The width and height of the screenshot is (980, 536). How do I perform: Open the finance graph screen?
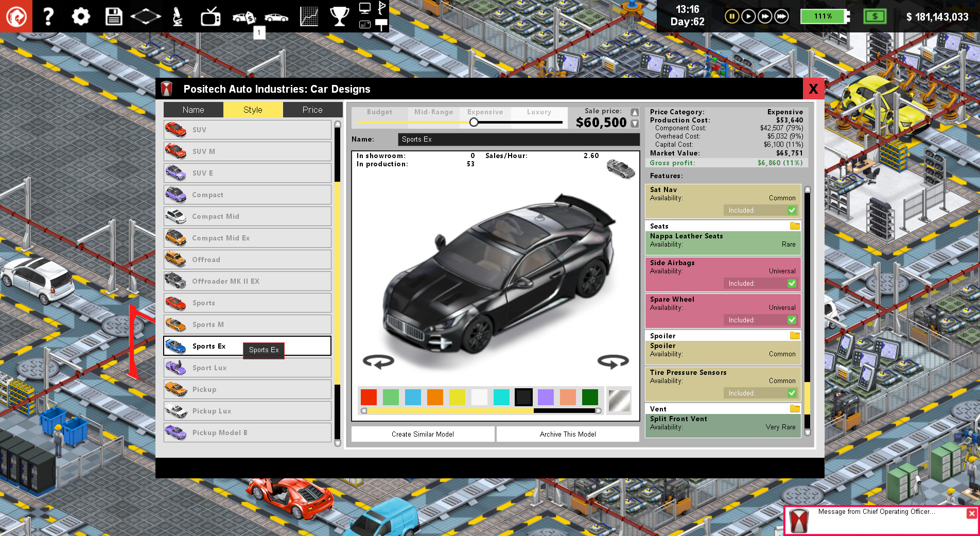pyautogui.click(x=308, y=15)
